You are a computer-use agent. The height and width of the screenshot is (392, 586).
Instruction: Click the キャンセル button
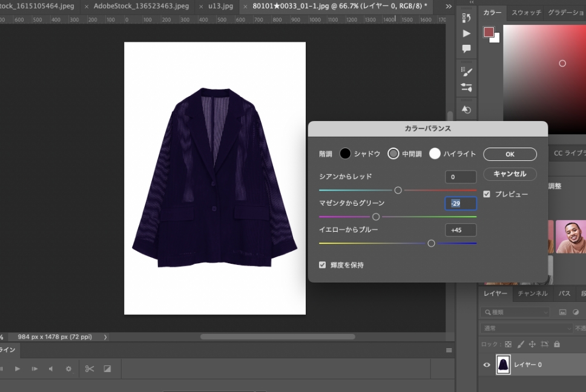pos(510,174)
